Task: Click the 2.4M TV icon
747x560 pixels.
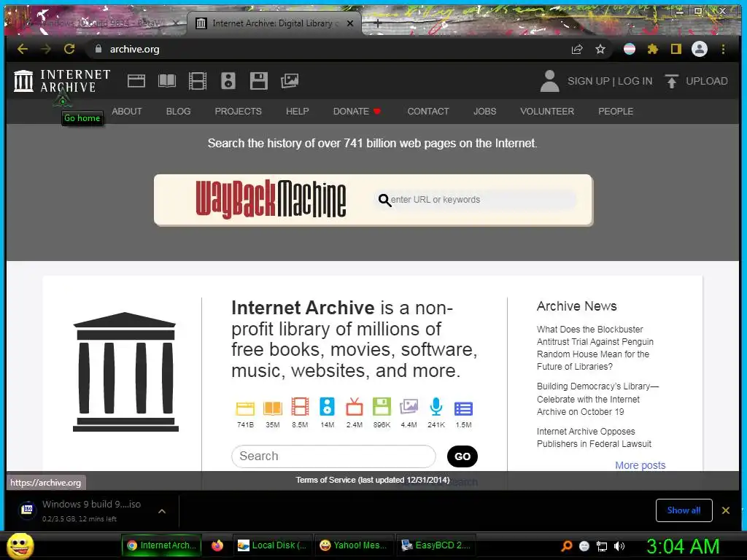Action: pos(355,407)
